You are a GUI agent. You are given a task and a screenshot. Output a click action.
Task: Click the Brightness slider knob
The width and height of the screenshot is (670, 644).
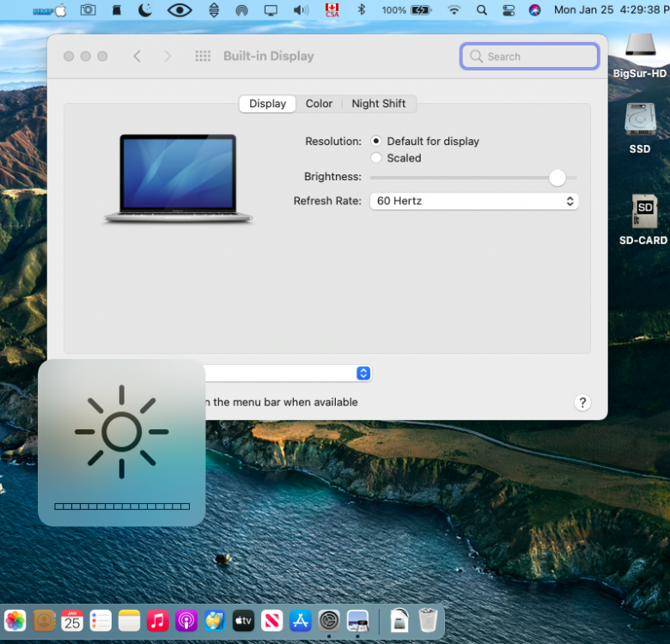(x=557, y=178)
